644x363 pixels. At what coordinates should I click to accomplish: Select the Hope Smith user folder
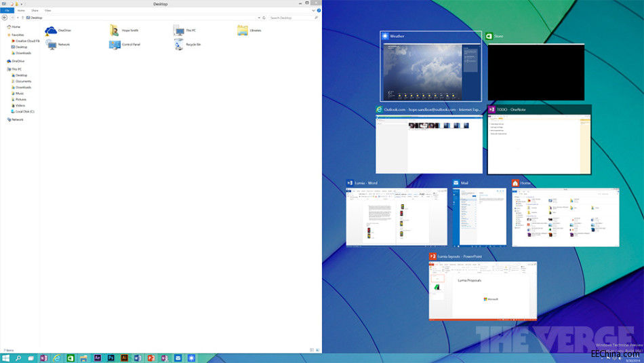[124, 31]
